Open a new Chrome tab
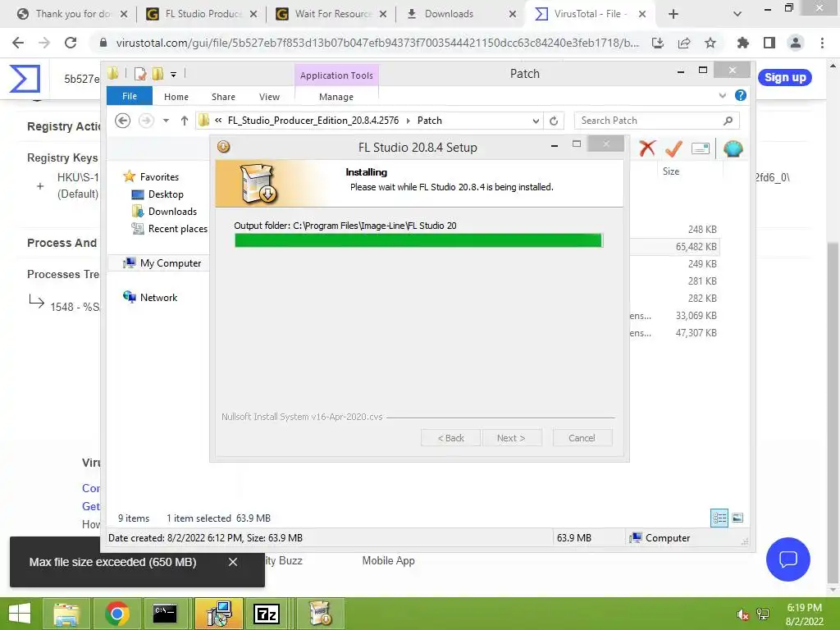This screenshot has height=630, width=840. click(673, 14)
